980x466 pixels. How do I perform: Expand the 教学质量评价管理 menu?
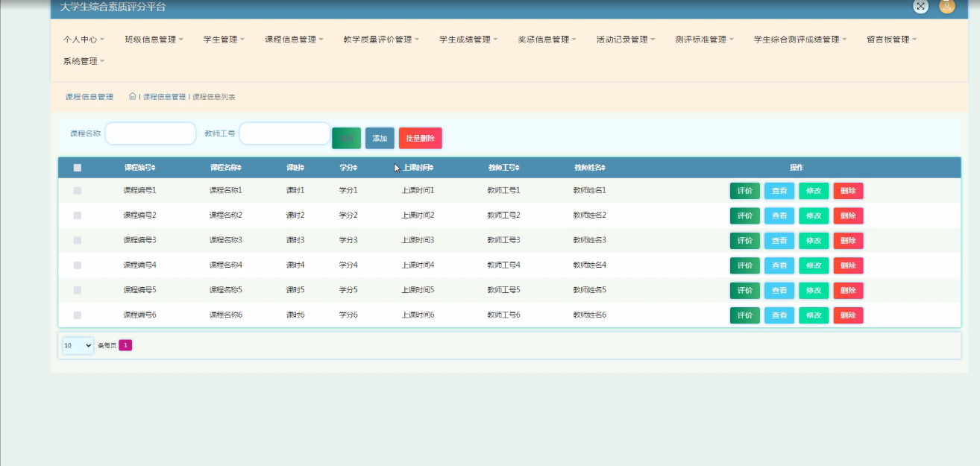(381, 40)
